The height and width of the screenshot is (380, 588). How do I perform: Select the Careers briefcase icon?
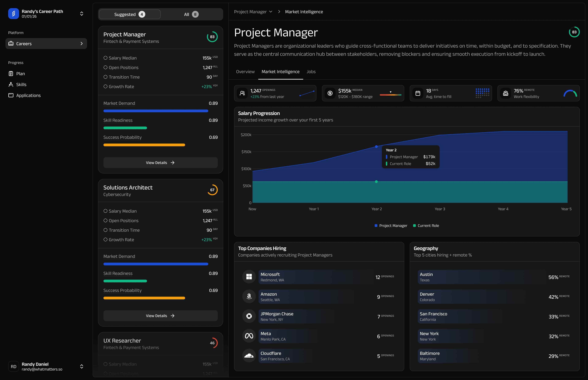click(x=11, y=43)
